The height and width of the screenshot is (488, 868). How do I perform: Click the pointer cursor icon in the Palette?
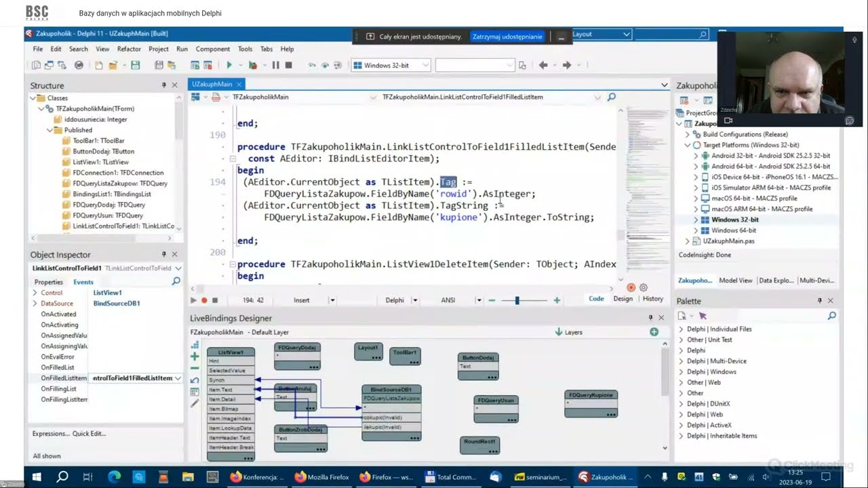(703, 316)
